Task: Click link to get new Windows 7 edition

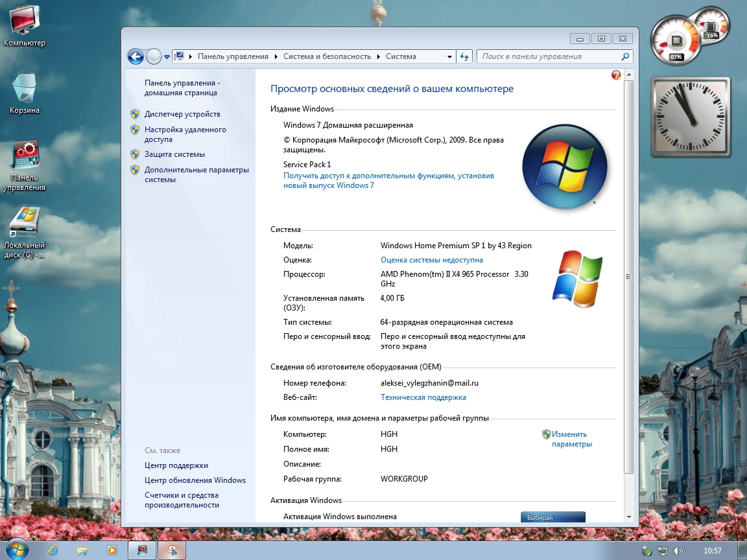Action: click(388, 180)
